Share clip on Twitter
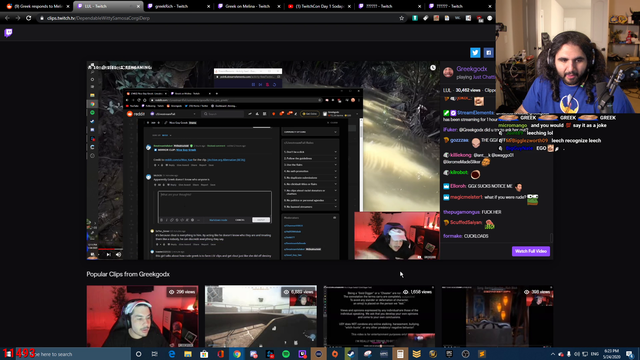640x360 pixels. point(475,53)
